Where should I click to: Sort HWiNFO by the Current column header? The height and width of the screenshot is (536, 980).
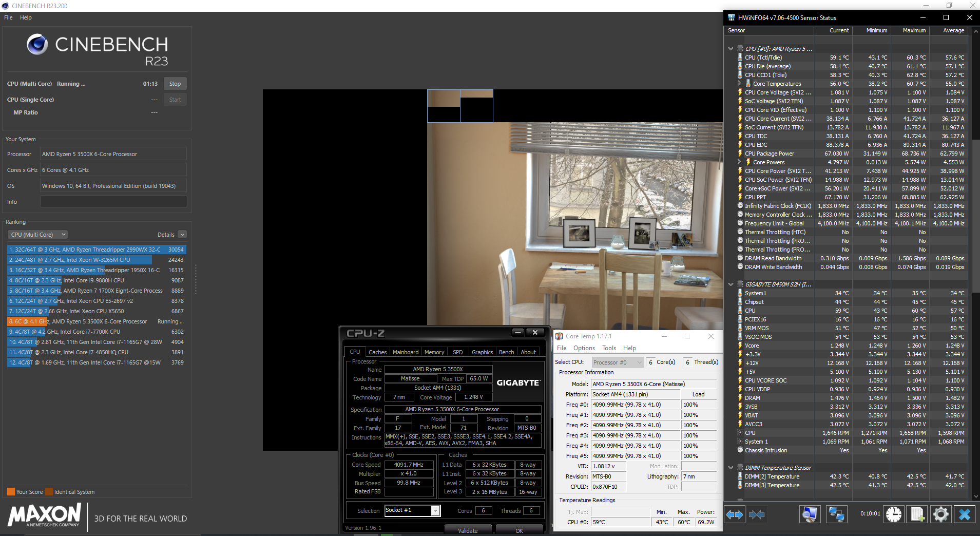[x=833, y=30]
